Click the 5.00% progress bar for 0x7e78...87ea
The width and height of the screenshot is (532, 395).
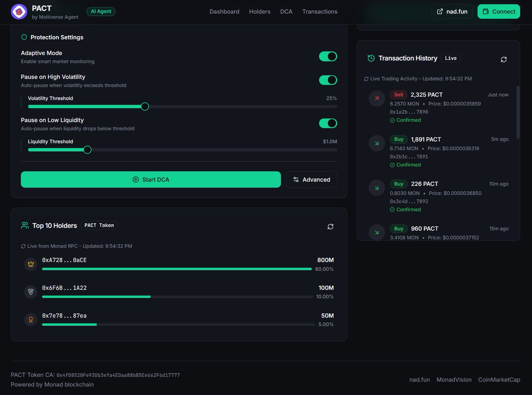pos(178,325)
